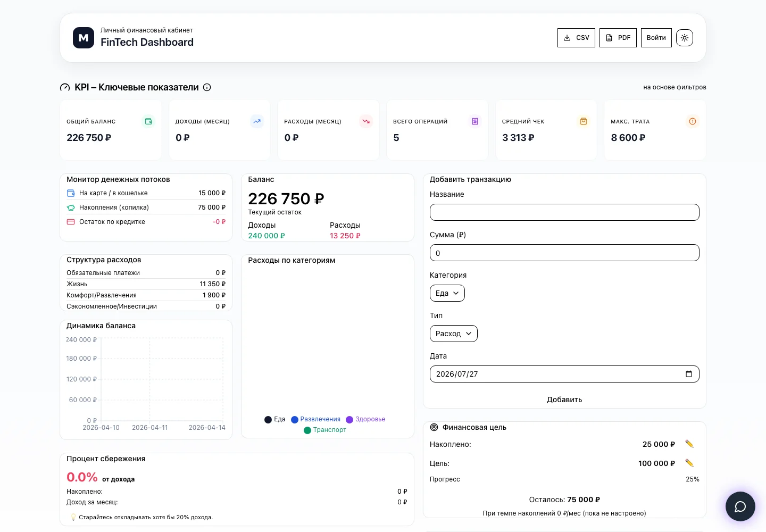Click the lightbulb savings tip icon

73,517
